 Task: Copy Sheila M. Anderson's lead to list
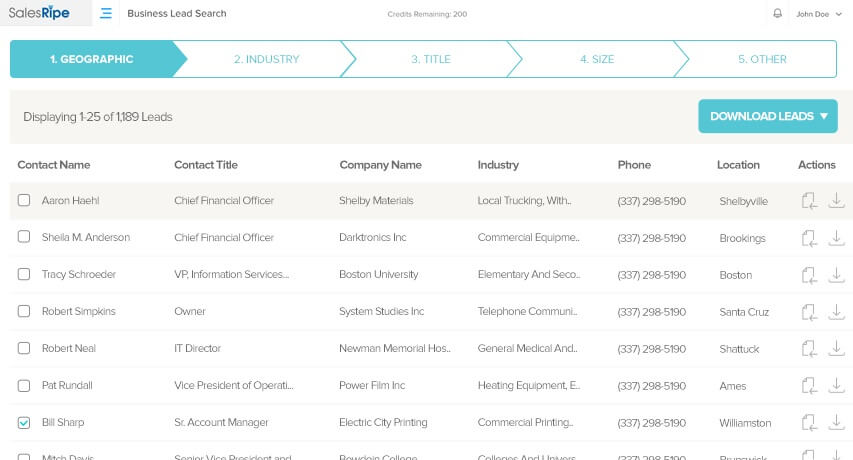click(809, 238)
